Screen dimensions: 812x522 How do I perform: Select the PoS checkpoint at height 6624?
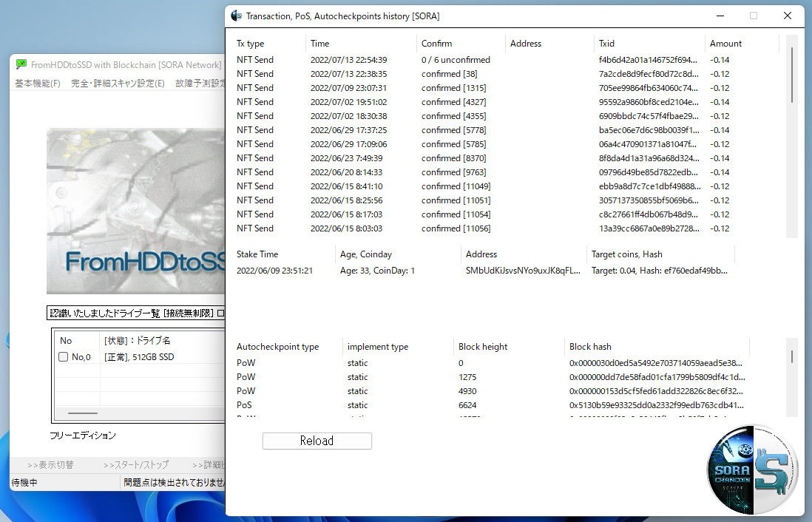point(490,405)
